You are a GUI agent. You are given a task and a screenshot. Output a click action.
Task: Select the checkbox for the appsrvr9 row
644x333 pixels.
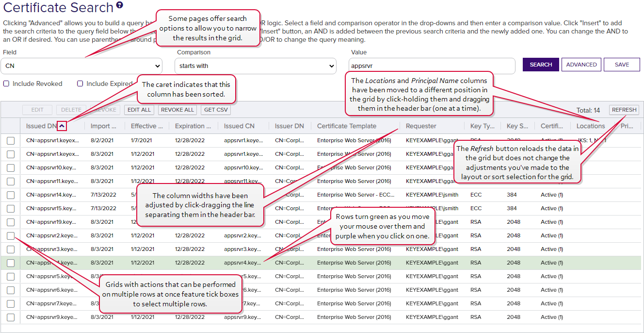(11, 317)
